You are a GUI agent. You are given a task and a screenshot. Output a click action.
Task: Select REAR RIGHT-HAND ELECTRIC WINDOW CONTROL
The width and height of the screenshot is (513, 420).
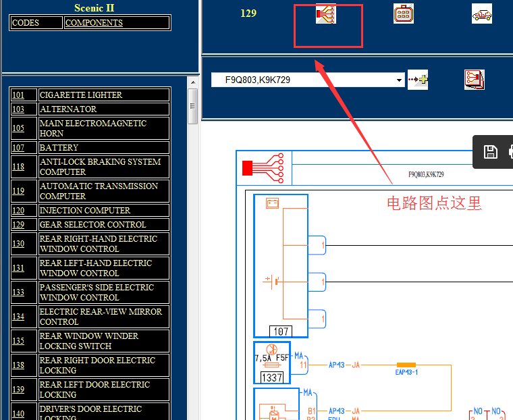click(x=99, y=244)
